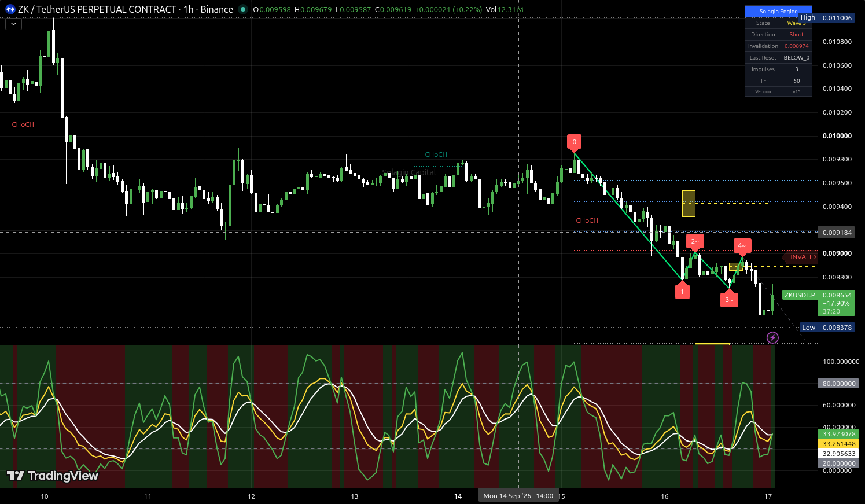This screenshot has height=504, width=865.
Task: Collapse the chart legend chevron
Action: [13, 24]
